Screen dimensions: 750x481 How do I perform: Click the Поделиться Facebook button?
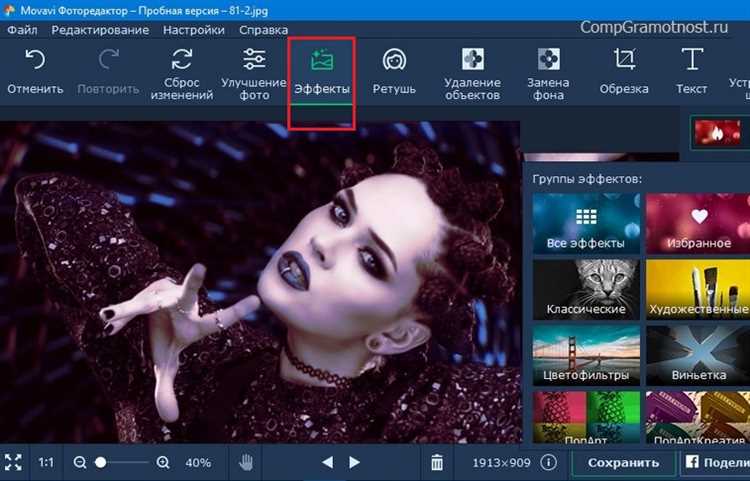pos(715,463)
